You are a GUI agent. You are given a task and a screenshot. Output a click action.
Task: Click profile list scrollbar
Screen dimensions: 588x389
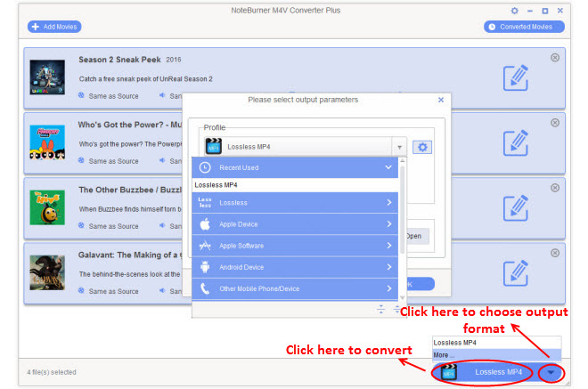coord(403,210)
